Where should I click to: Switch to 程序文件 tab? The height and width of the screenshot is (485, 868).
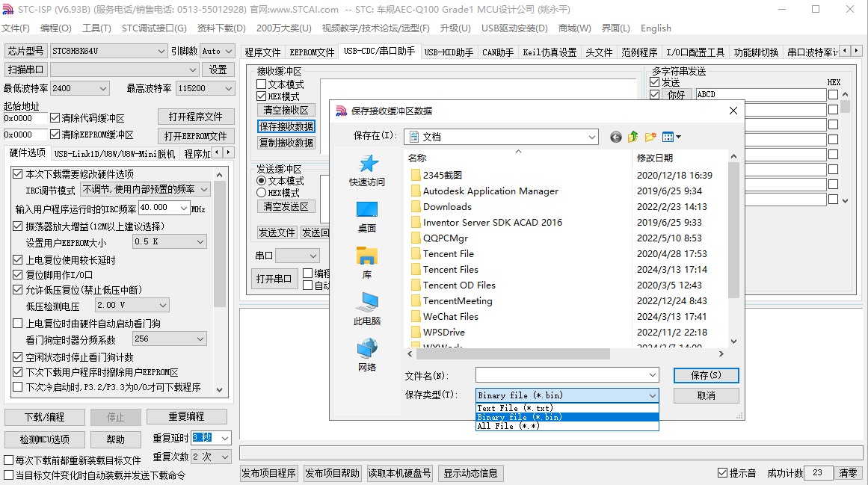point(263,52)
